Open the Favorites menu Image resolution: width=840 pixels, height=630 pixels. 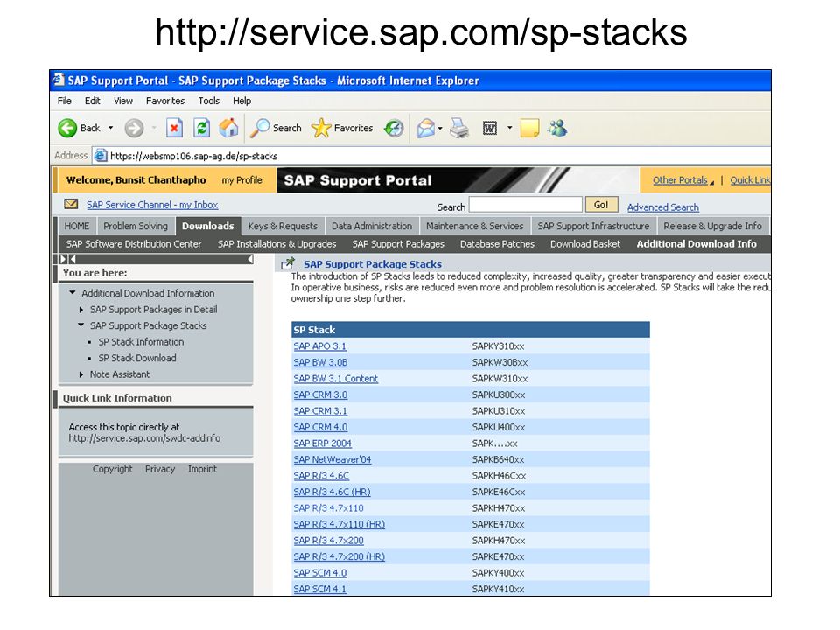point(165,101)
